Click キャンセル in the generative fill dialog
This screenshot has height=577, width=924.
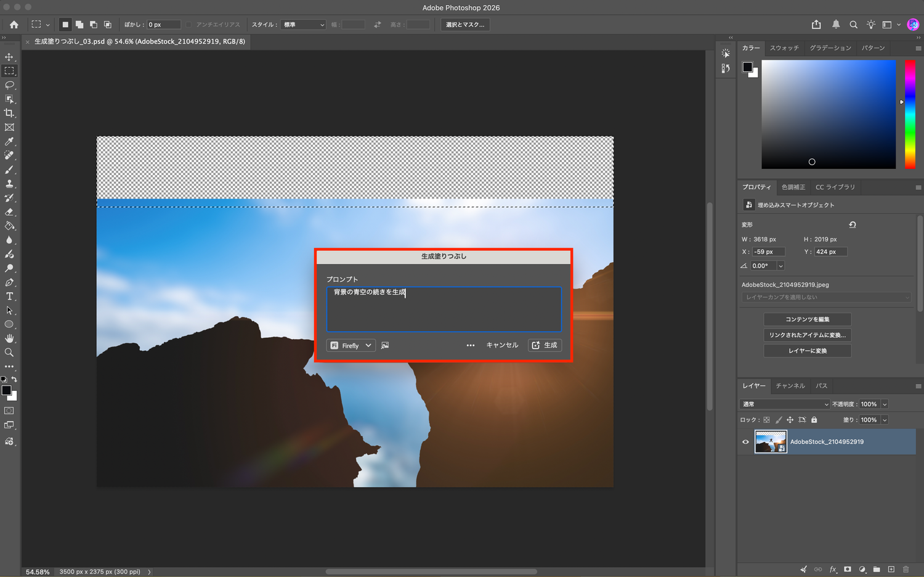503,345
